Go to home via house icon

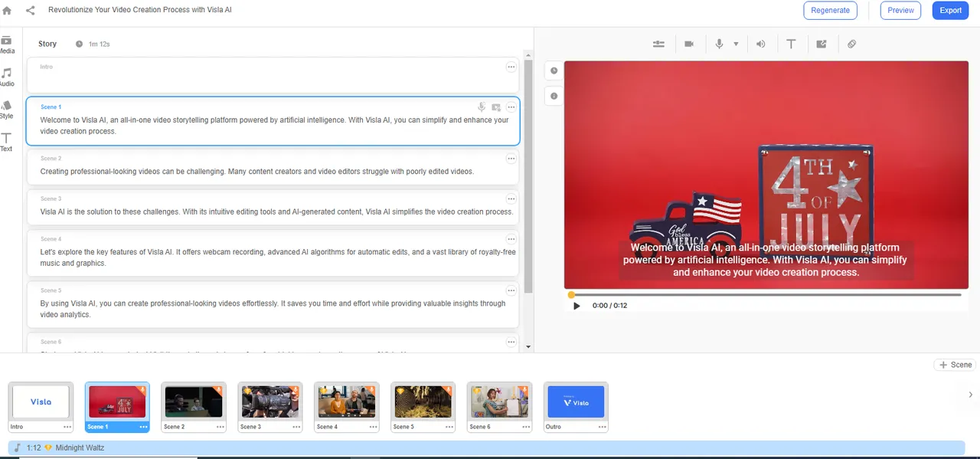7,11
